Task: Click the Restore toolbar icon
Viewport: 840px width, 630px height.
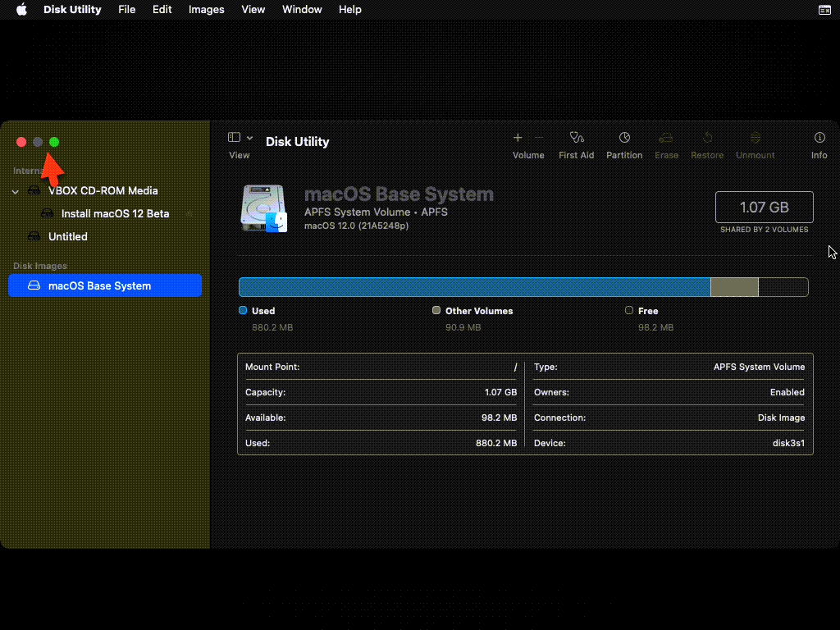Action: 707,139
